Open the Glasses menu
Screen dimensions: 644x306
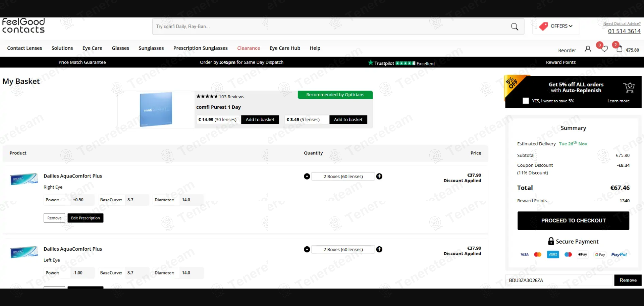[x=120, y=48]
